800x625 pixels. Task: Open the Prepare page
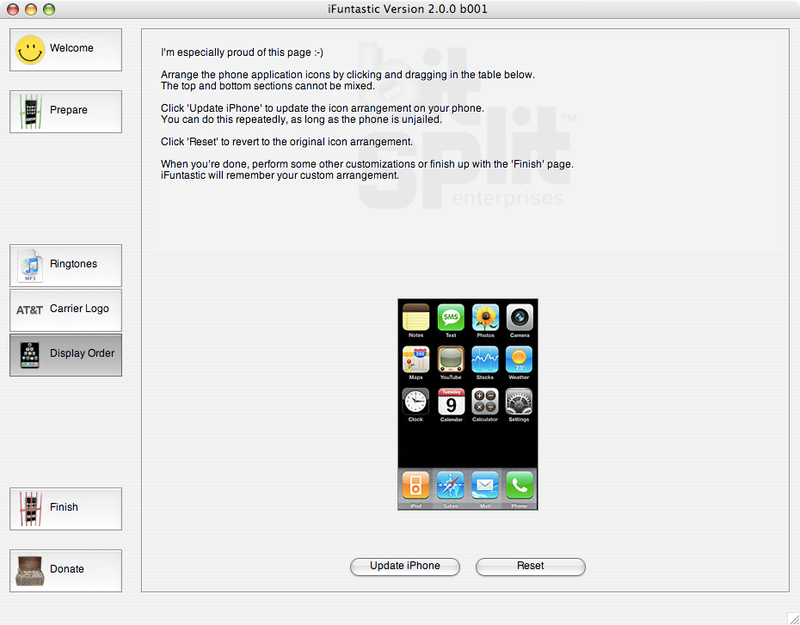pos(66,111)
